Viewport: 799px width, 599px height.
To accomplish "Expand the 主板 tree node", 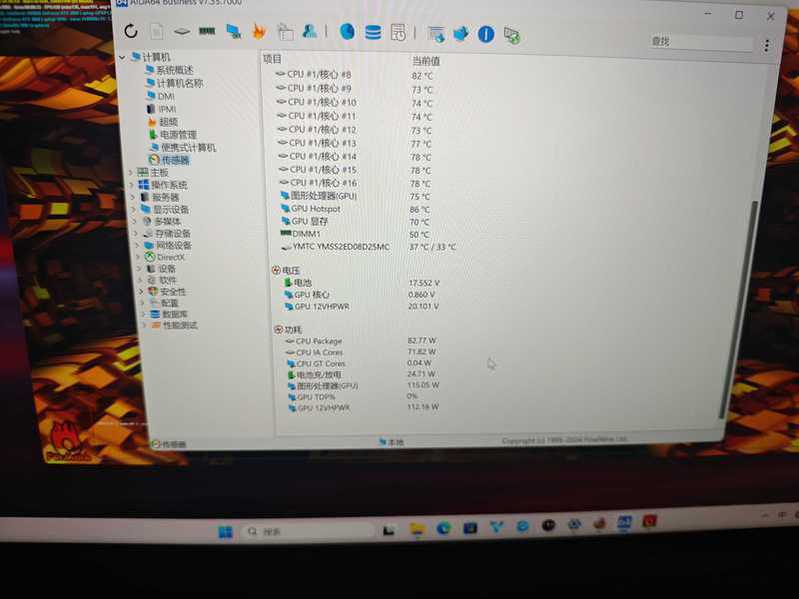I will tap(131, 173).
